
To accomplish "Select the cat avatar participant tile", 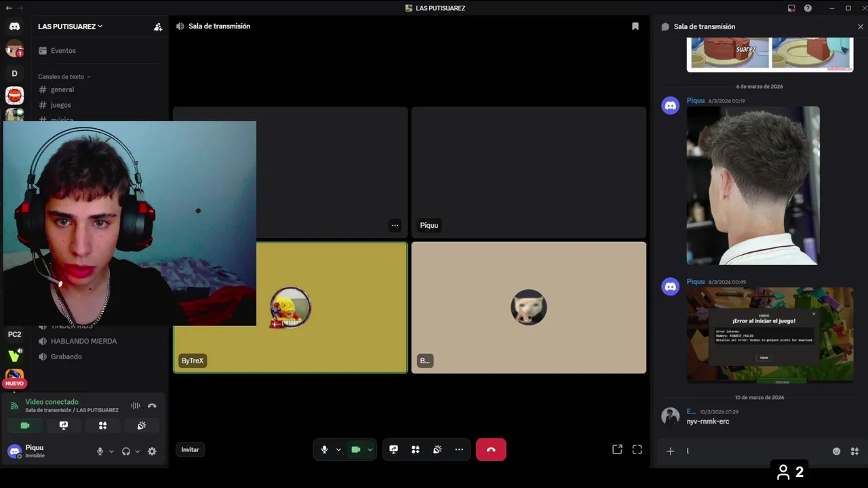I will (529, 308).
